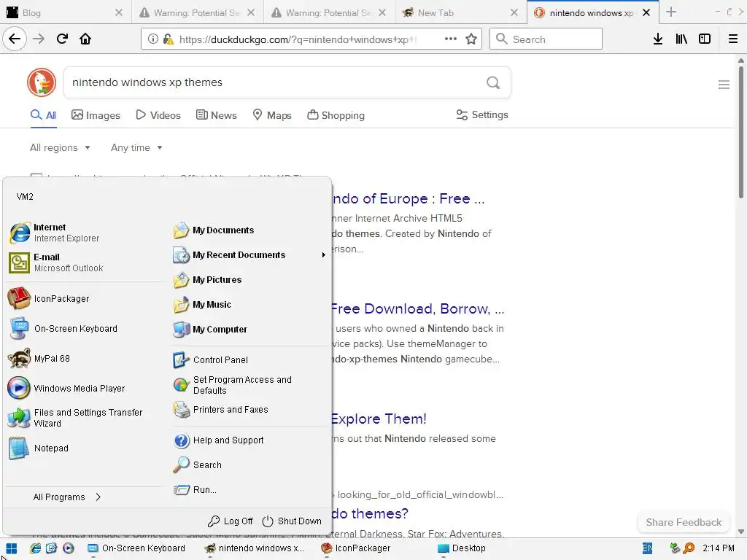Switch to the Shopping results tab

point(336,115)
